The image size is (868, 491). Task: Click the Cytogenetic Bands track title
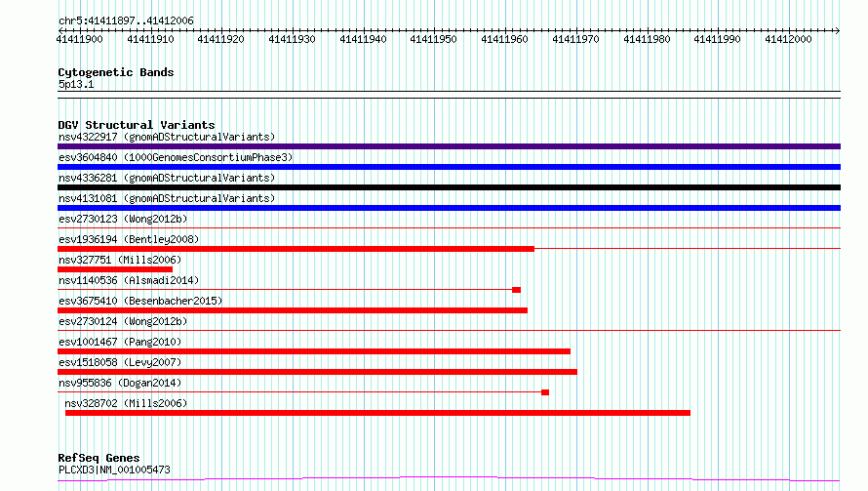116,72
